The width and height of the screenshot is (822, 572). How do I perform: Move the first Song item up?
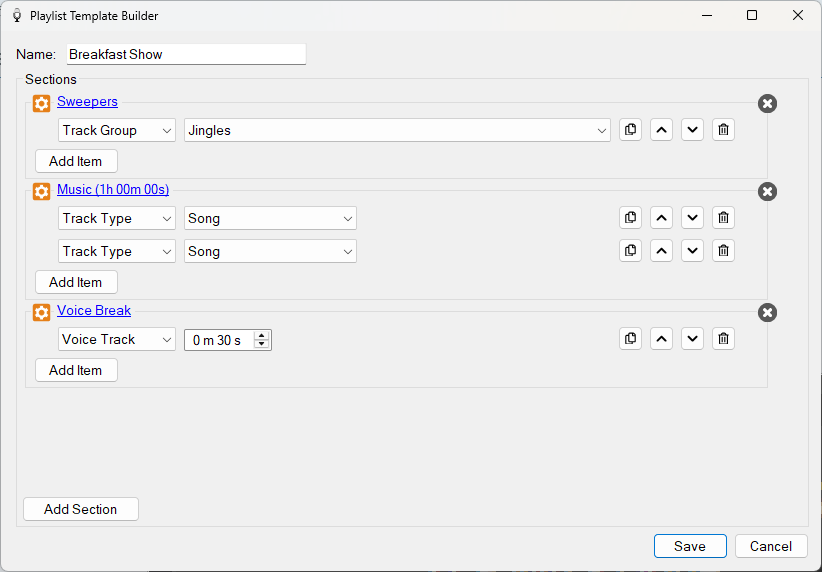(661, 218)
